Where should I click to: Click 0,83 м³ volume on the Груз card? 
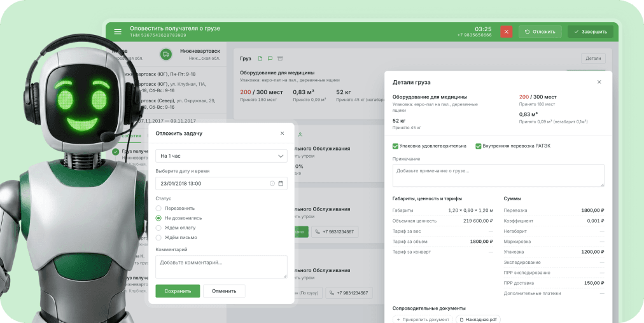(304, 92)
